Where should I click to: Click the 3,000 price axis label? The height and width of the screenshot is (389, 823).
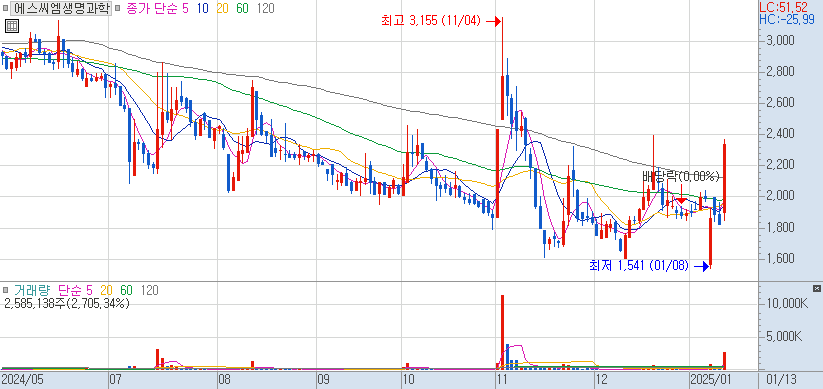[779, 41]
